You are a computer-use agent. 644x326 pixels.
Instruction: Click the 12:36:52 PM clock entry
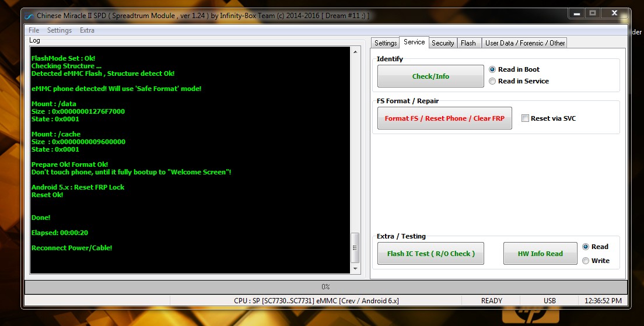(603, 300)
